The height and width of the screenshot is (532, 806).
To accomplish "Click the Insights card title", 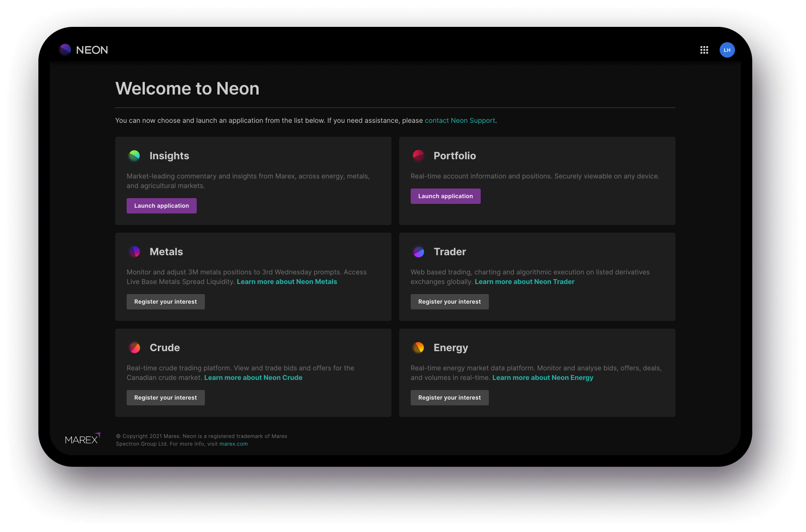I will [169, 156].
